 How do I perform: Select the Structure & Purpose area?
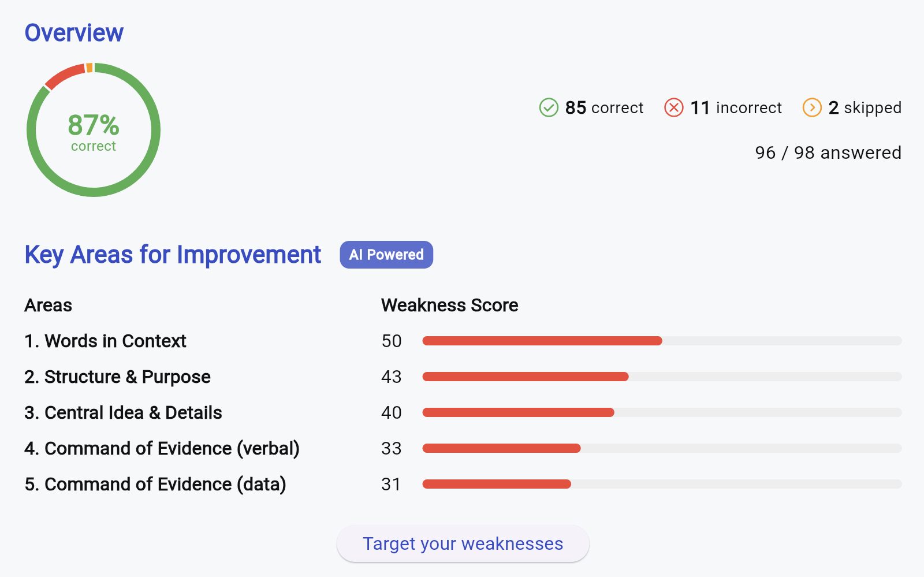click(x=117, y=377)
